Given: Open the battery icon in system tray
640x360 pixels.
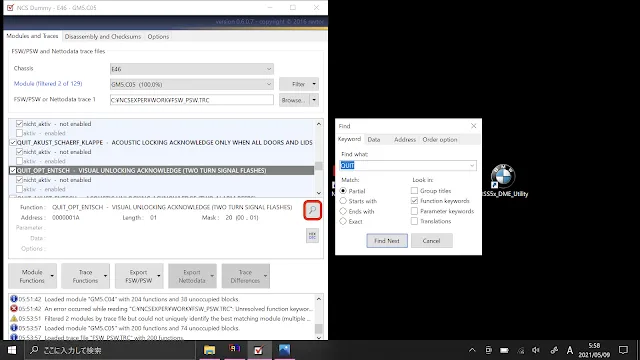Looking at the screenshot, I should coord(504,350).
